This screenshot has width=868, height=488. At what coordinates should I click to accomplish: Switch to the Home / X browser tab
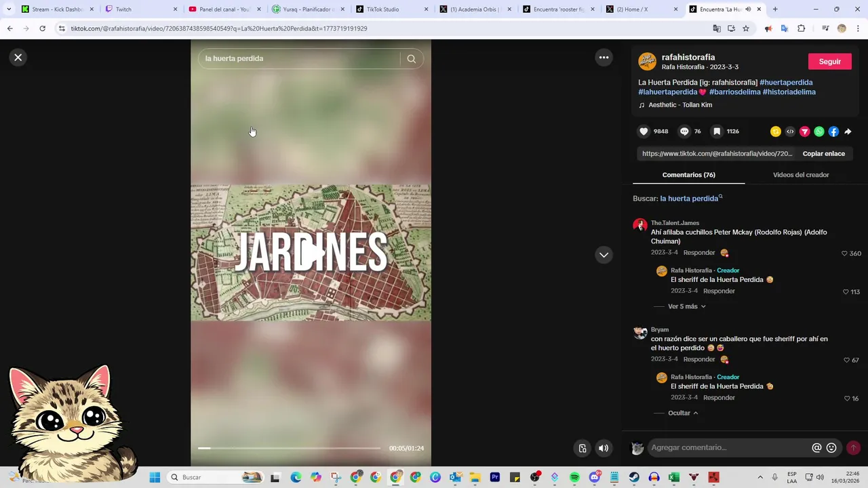(x=641, y=9)
